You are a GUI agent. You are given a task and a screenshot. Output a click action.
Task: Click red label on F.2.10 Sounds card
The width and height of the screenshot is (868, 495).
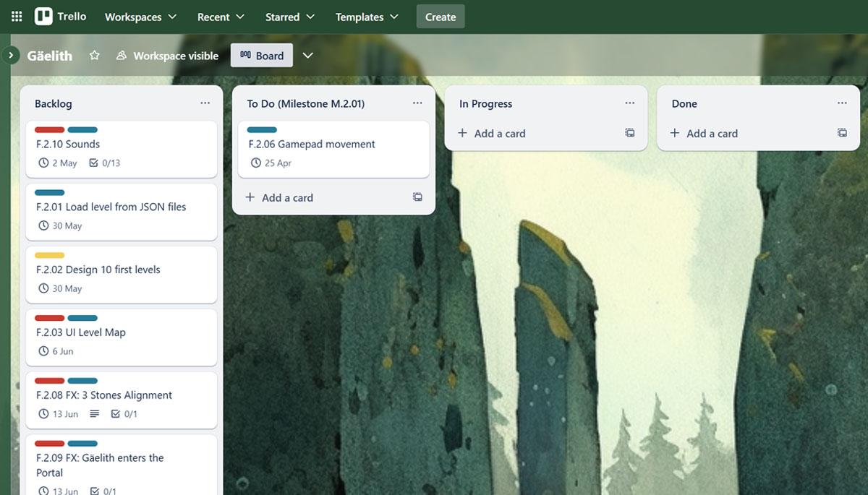50,130
